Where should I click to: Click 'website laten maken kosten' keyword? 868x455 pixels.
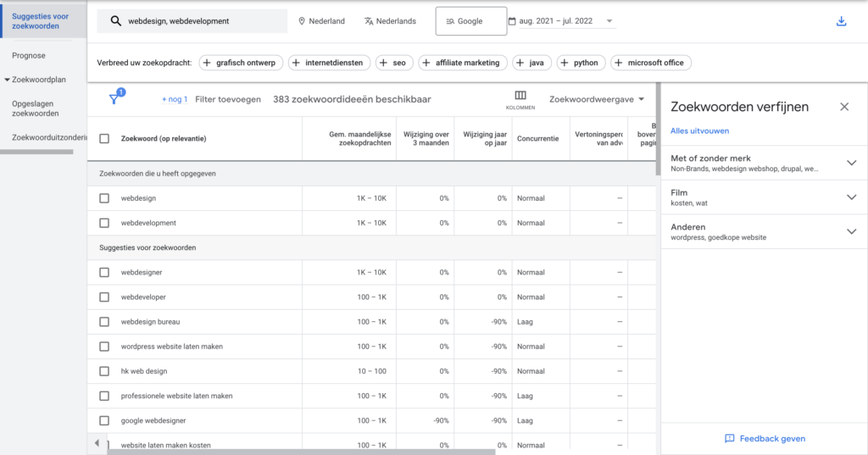click(165, 445)
